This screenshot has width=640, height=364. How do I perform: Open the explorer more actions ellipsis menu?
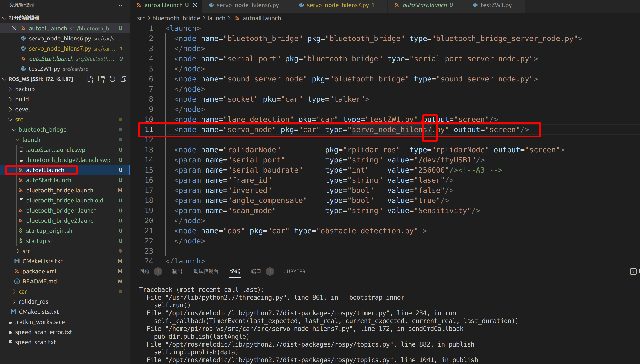[x=119, y=5]
